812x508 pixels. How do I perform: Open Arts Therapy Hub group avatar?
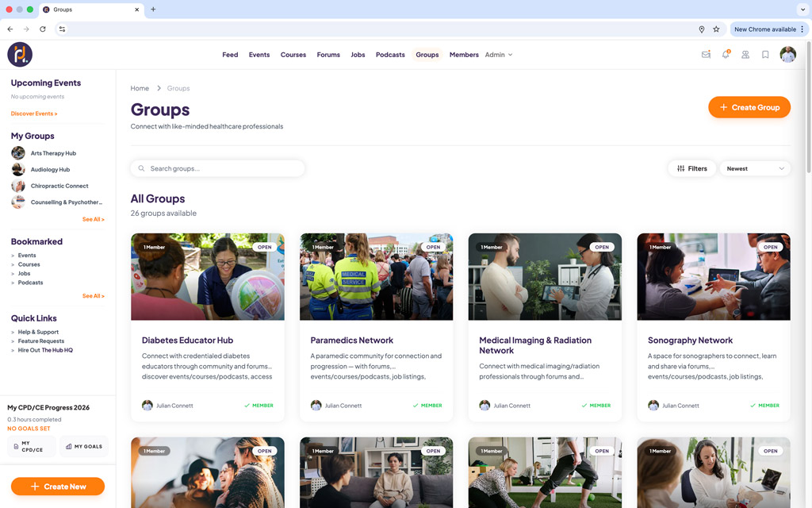pyautogui.click(x=18, y=153)
